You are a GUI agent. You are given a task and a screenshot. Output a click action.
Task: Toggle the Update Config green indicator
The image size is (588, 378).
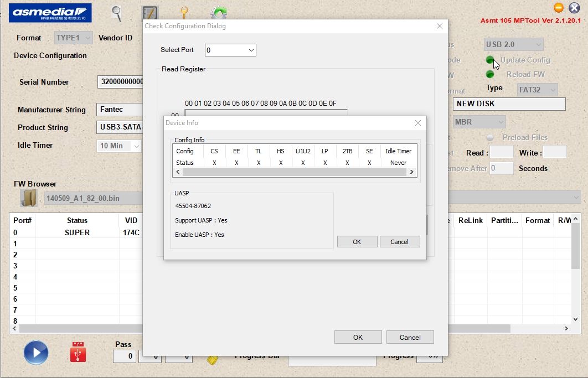tap(490, 60)
